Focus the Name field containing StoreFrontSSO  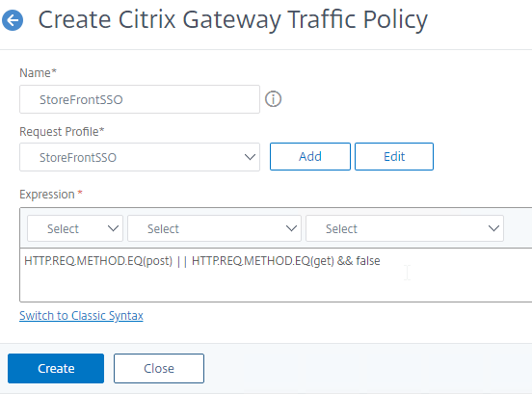tap(140, 99)
